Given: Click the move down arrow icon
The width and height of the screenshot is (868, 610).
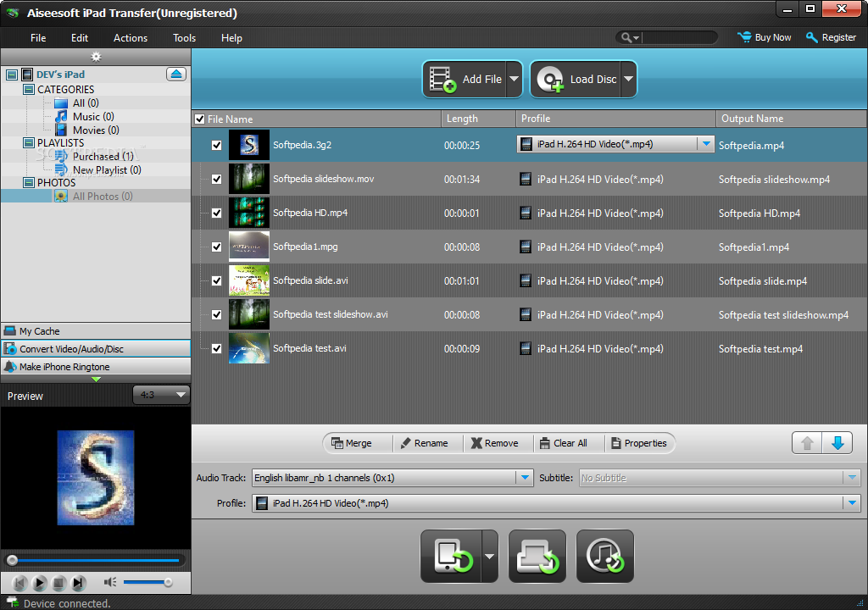Looking at the screenshot, I should (837, 443).
